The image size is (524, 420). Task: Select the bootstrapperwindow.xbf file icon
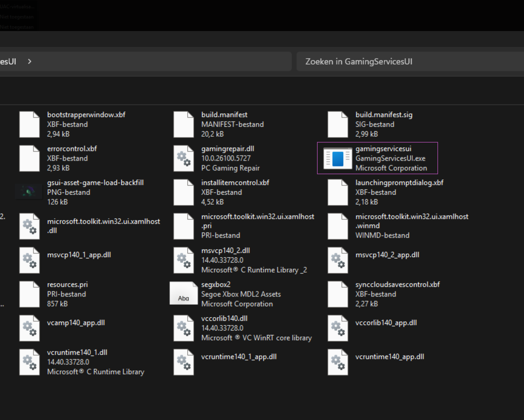point(29,124)
